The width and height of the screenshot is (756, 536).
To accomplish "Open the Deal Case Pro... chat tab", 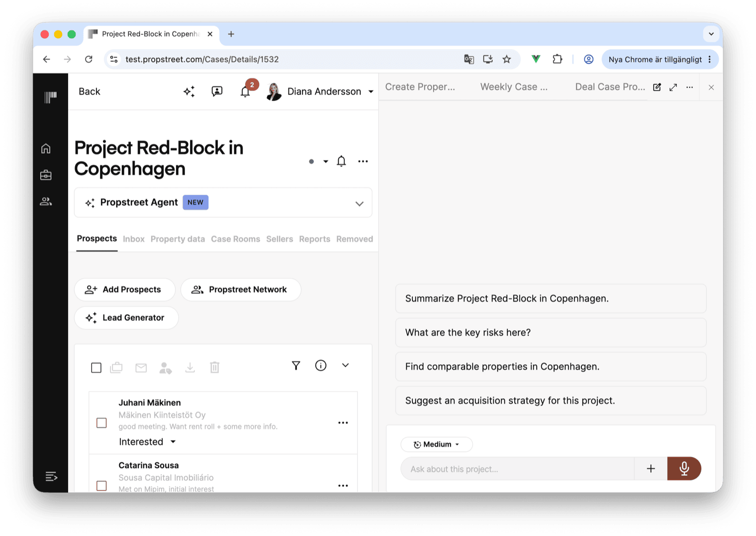I will [x=610, y=87].
